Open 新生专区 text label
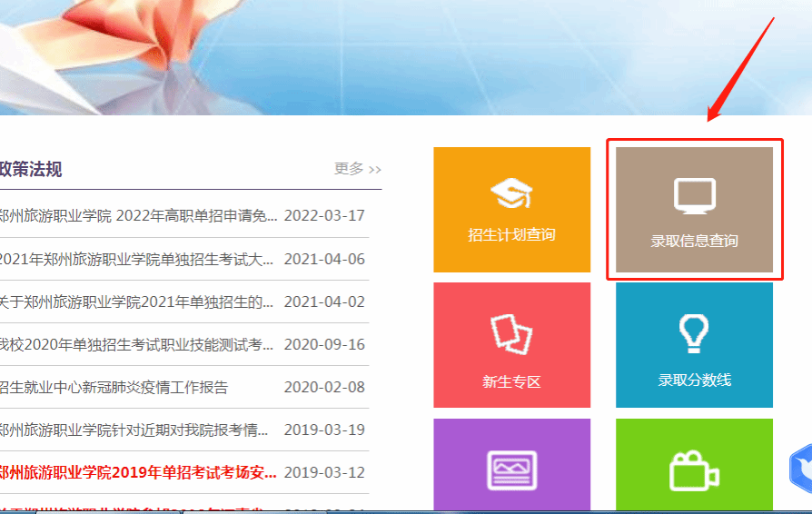 (511, 381)
